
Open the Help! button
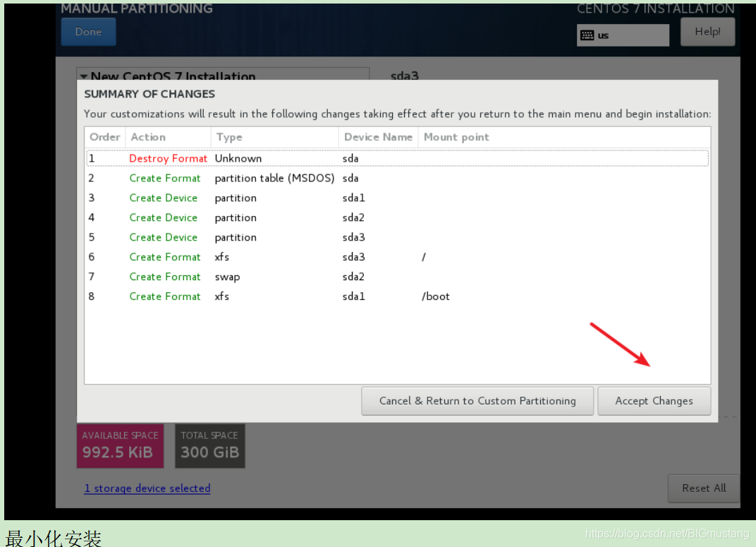[707, 32]
